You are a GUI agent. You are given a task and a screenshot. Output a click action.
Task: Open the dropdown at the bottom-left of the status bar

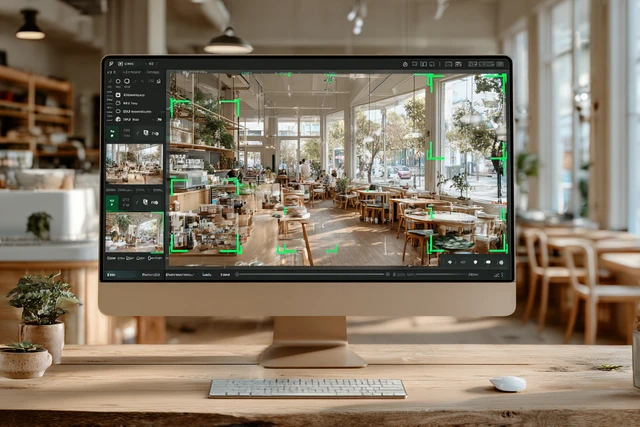coord(120,273)
